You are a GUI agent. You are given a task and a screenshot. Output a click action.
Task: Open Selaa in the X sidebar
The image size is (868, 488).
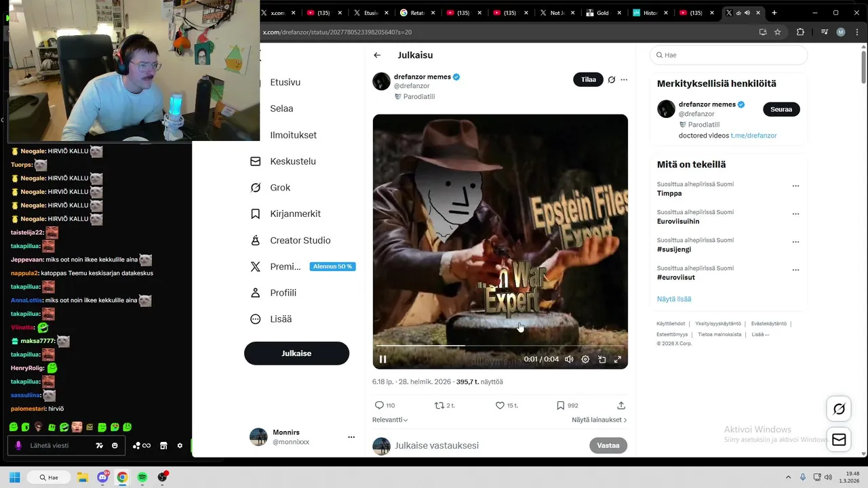pyautogui.click(x=281, y=108)
